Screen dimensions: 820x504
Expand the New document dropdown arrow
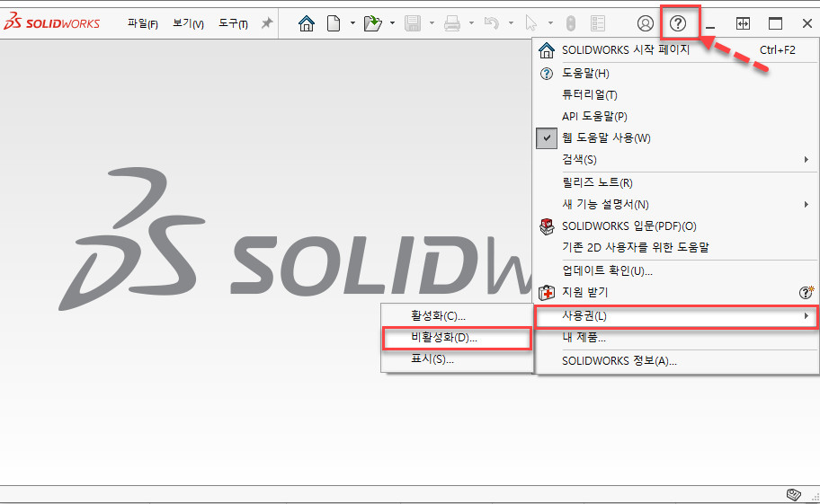(352, 23)
